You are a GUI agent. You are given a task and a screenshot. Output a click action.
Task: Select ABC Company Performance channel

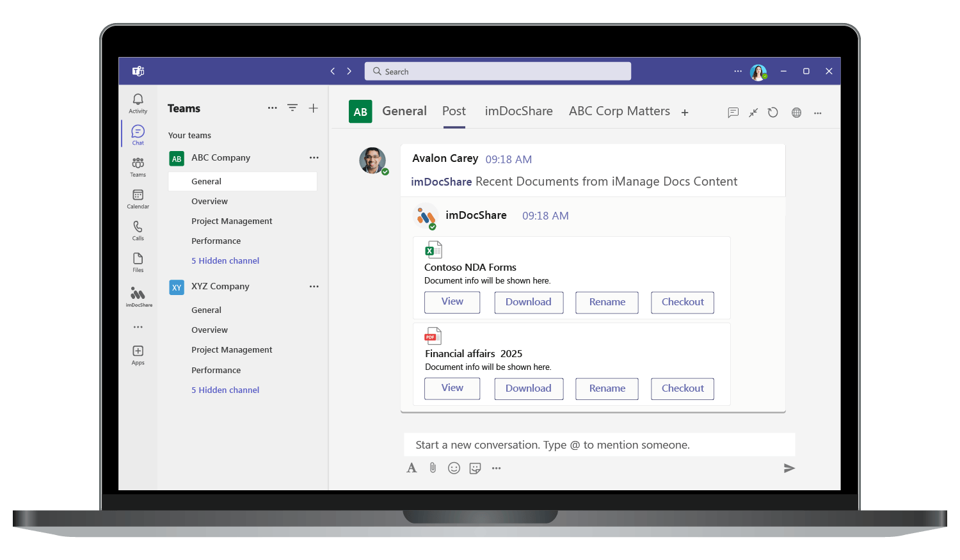(216, 241)
